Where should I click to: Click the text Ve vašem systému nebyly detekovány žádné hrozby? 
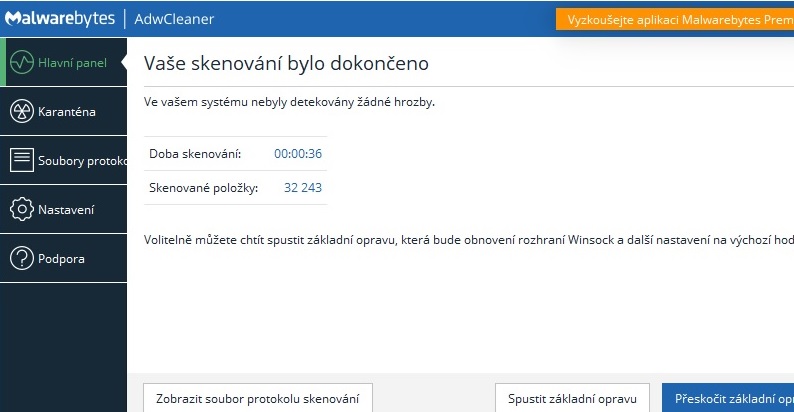click(x=289, y=102)
